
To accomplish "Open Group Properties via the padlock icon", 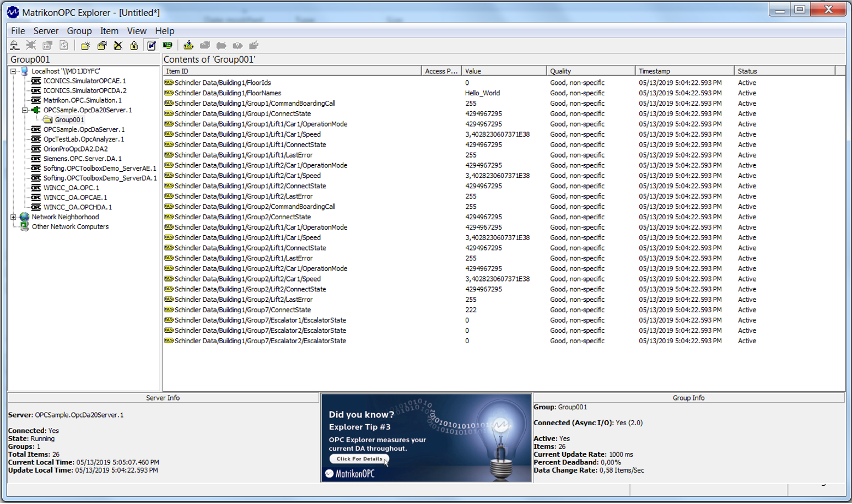I will click(x=134, y=45).
